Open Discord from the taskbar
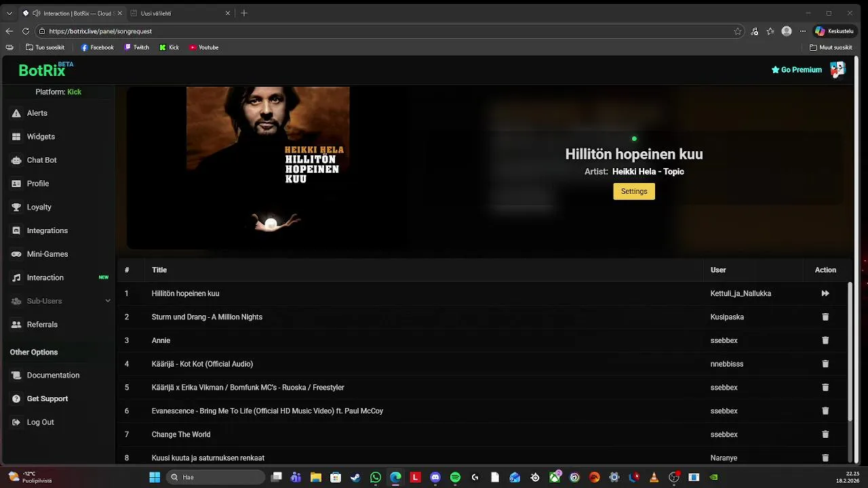 435,477
